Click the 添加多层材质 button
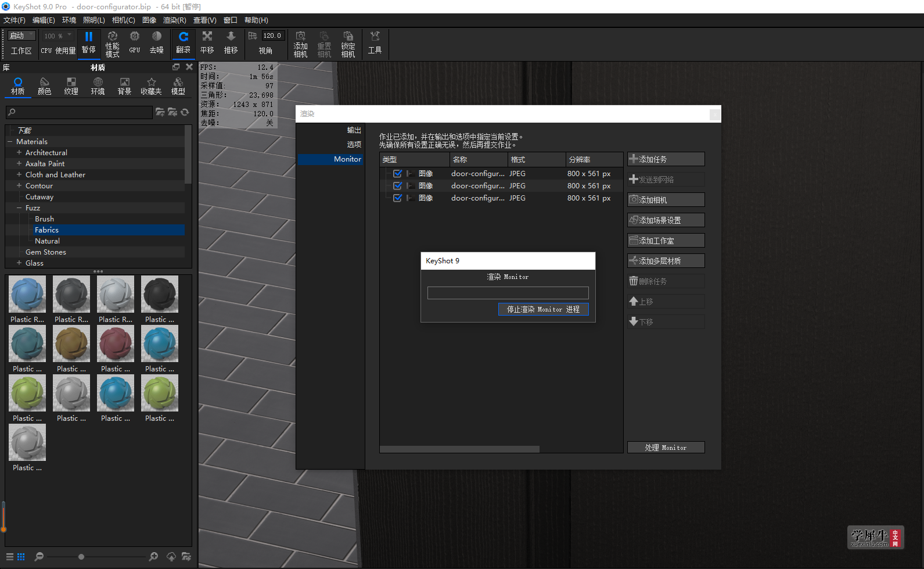This screenshot has height=569, width=924. pos(666,261)
